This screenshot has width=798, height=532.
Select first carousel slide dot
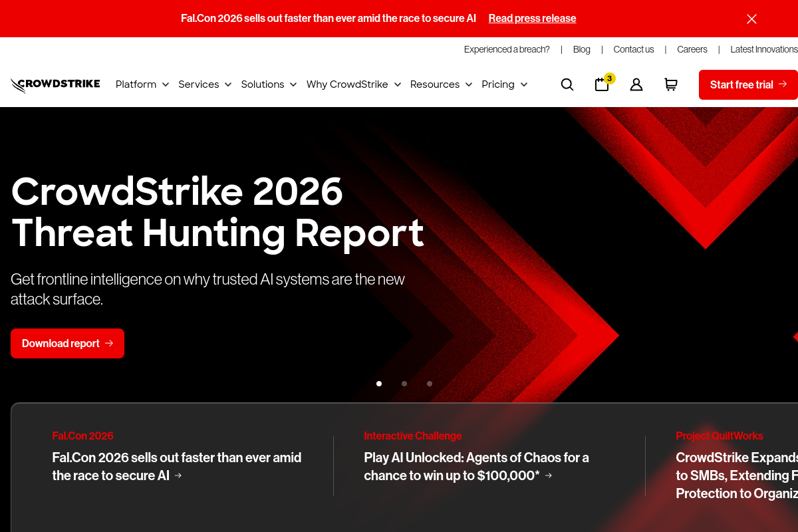point(379,384)
